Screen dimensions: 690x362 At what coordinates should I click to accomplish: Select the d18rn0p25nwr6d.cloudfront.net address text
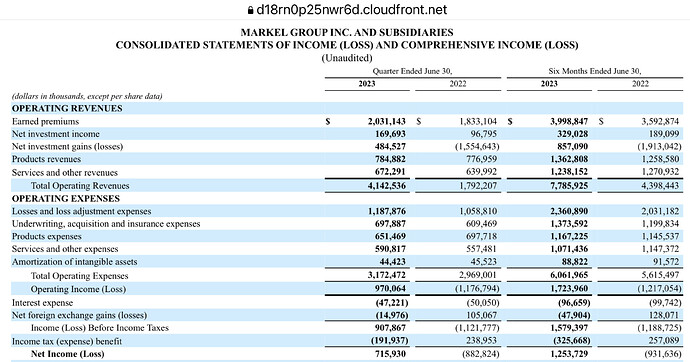pyautogui.click(x=352, y=10)
